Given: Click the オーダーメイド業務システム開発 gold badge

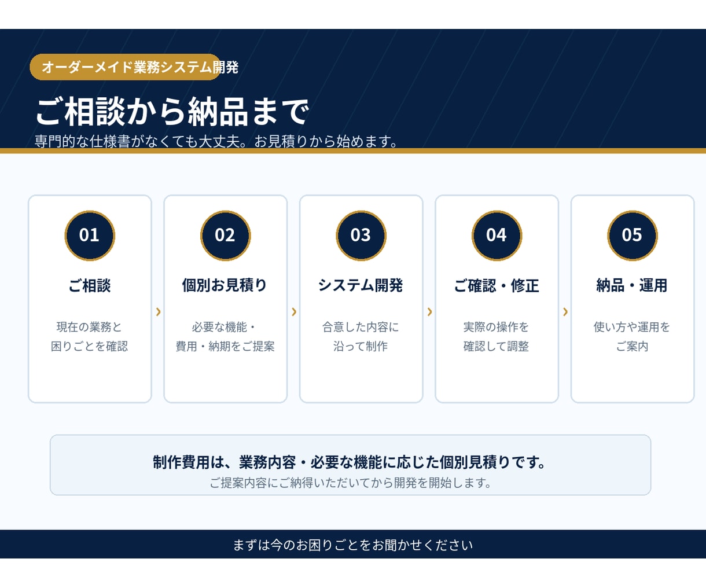Looking at the screenshot, I should [x=126, y=67].
